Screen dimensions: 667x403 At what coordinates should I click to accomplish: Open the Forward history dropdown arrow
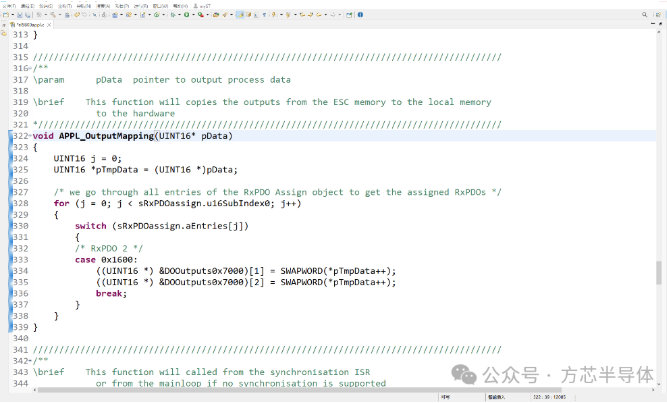point(340,14)
